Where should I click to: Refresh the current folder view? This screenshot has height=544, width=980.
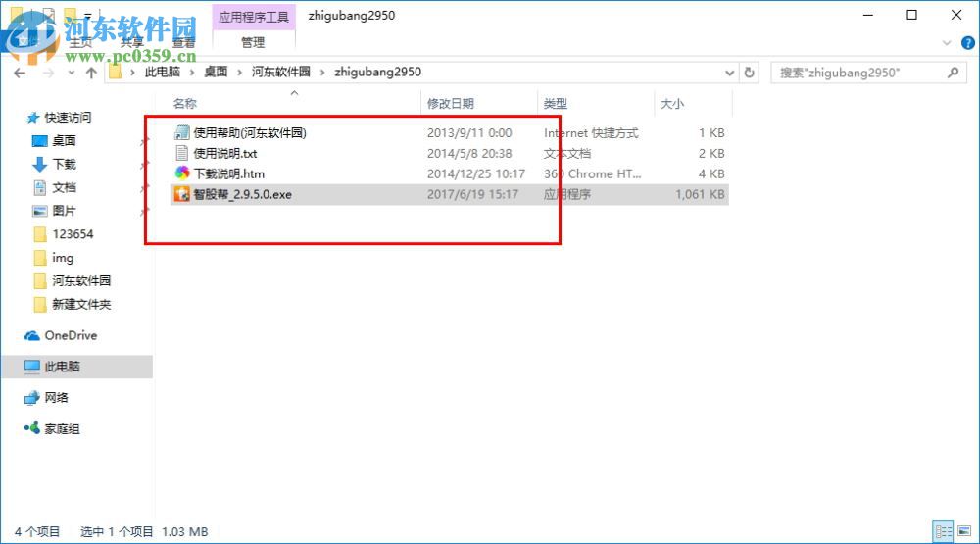coord(749,73)
